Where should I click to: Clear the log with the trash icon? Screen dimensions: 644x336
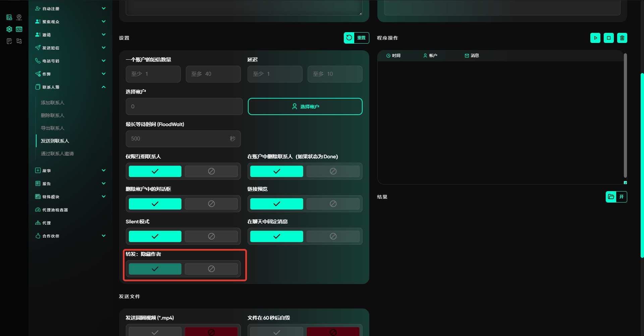(x=622, y=38)
